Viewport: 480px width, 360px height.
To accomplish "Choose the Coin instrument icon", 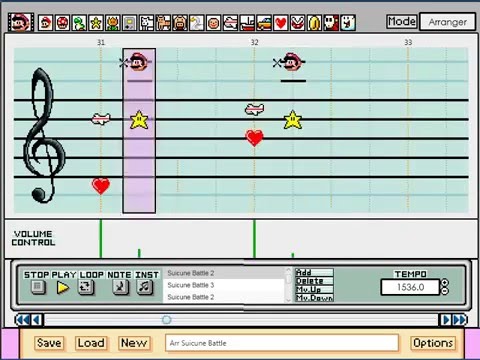I will click(x=314, y=23).
